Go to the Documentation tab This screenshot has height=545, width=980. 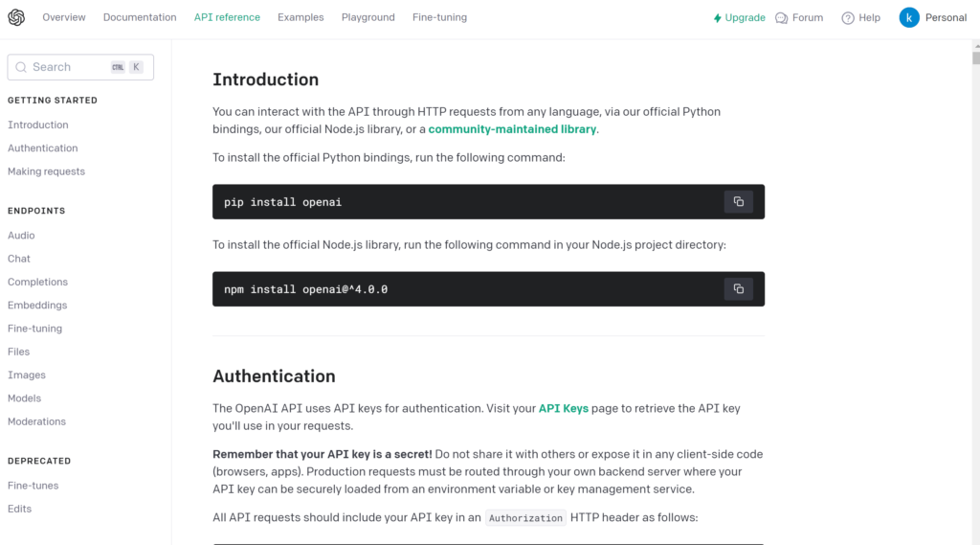tap(140, 17)
